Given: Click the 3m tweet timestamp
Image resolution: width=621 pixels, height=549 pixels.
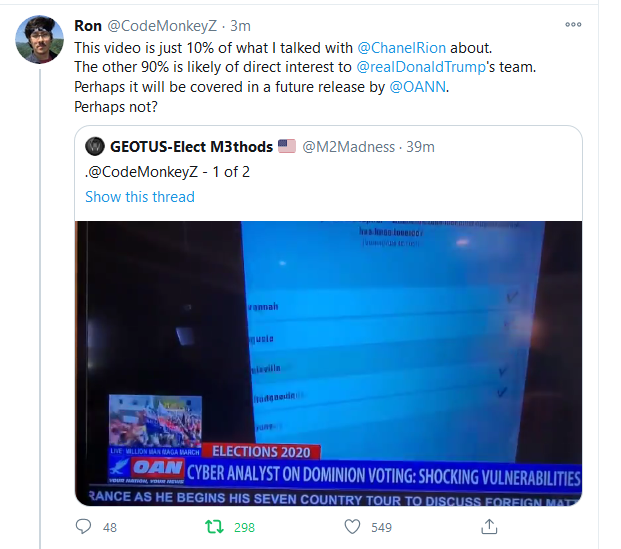Looking at the screenshot, I should click(x=240, y=26).
